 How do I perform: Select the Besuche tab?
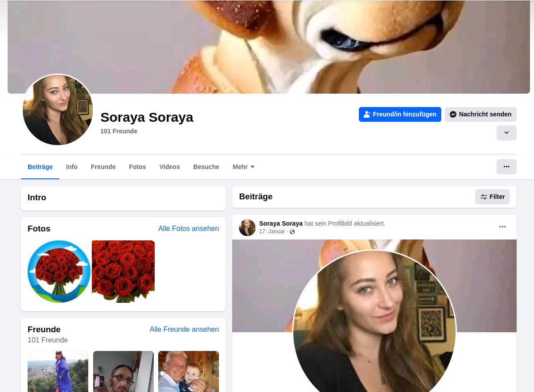click(206, 167)
